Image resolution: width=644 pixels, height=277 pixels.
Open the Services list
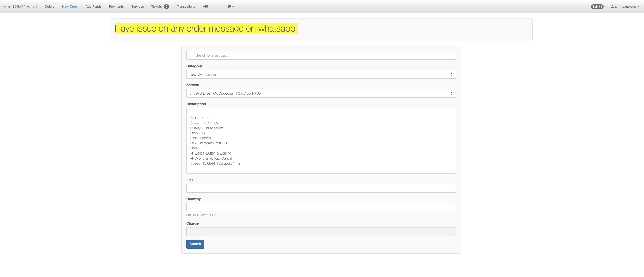[137, 7]
